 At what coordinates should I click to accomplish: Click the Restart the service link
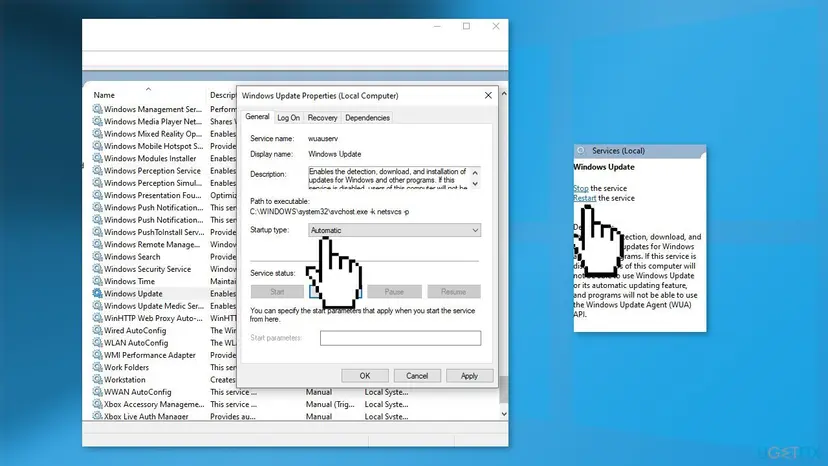[x=585, y=198]
